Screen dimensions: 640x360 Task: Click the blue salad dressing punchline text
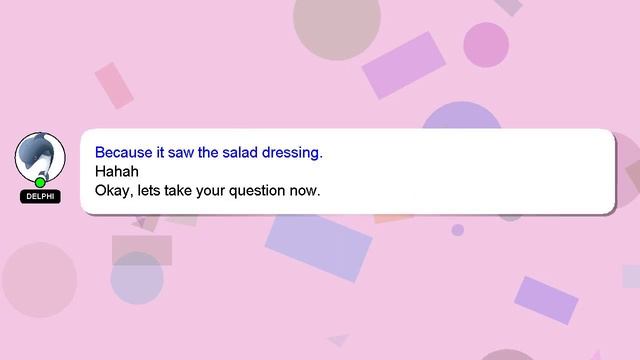[209, 153]
